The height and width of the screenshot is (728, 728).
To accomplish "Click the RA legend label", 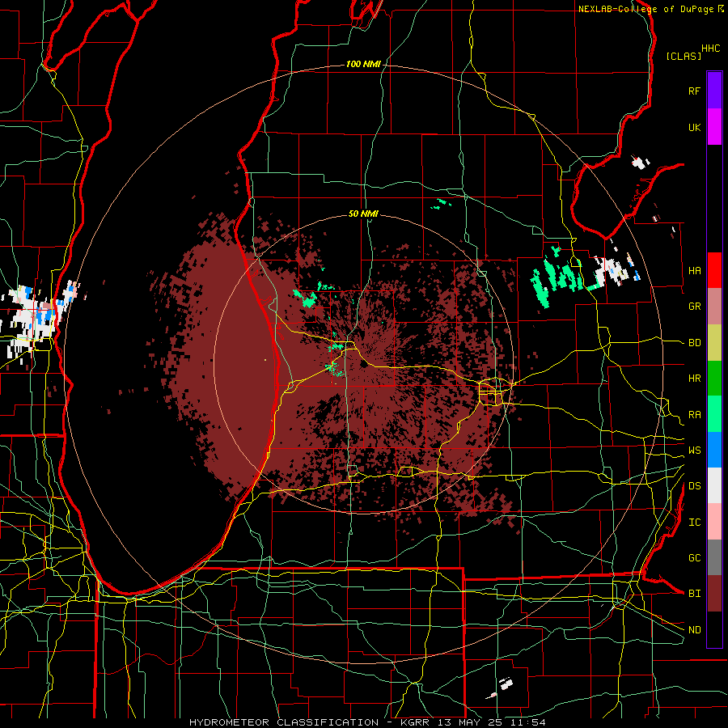I will [x=695, y=415].
